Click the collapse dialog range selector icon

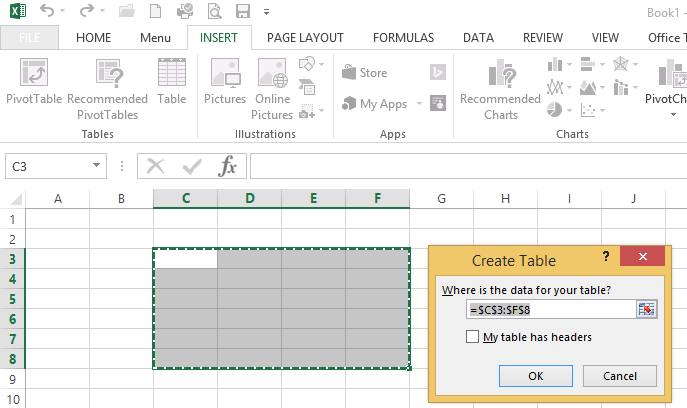(647, 309)
